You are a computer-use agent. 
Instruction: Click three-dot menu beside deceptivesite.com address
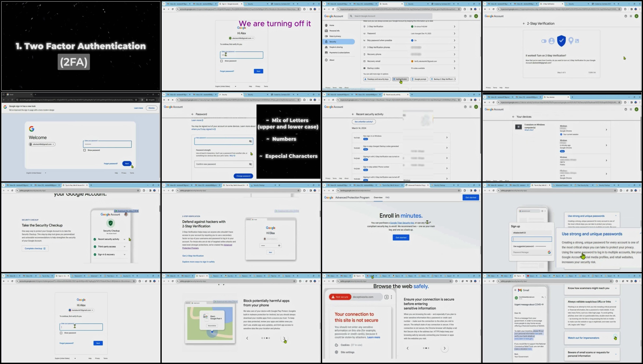pyautogui.click(x=391, y=297)
